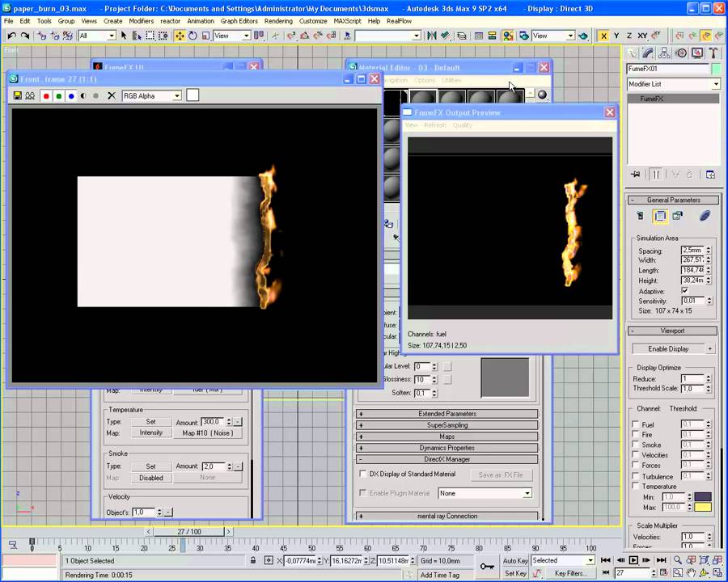Restrict transform to XY plane
The width and height of the screenshot is (728, 582).
click(642, 36)
